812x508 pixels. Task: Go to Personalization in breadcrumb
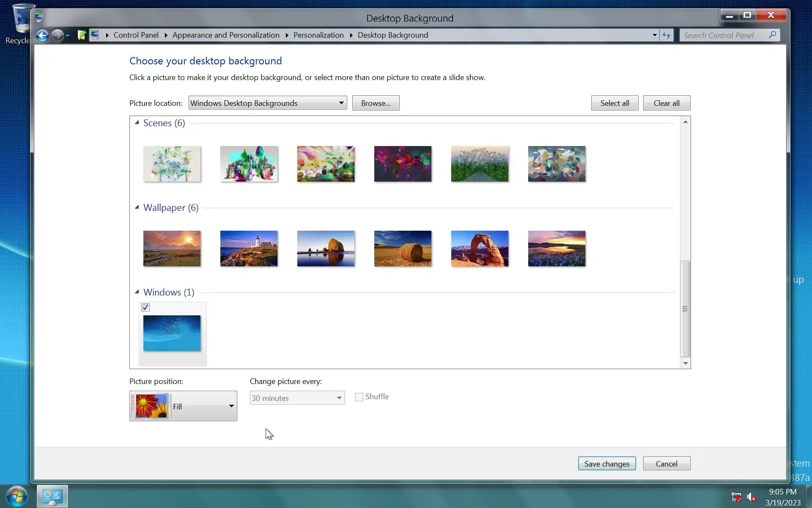318,35
